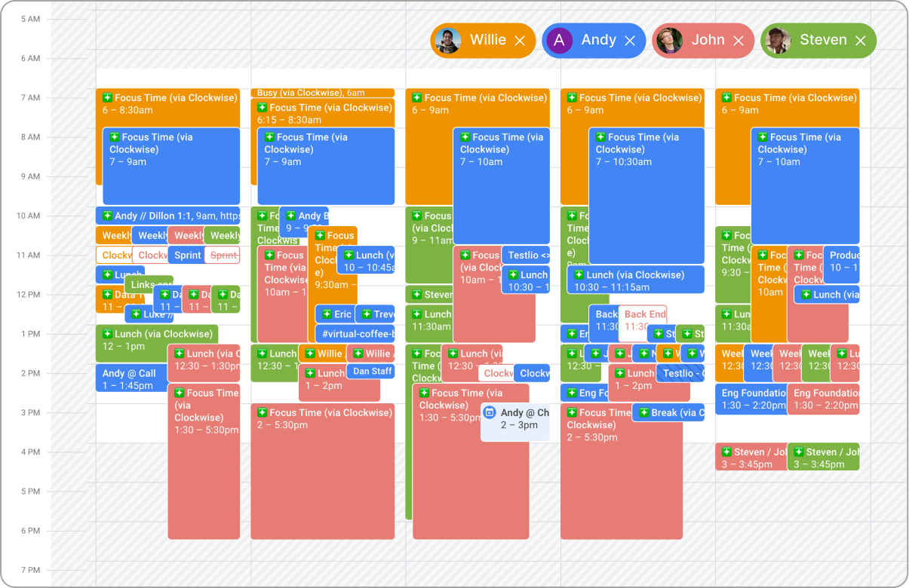
Task: Click the avatar icon on the 'Andy @ Ch' event
Action: pyautogui.click(x=491, y=412)
